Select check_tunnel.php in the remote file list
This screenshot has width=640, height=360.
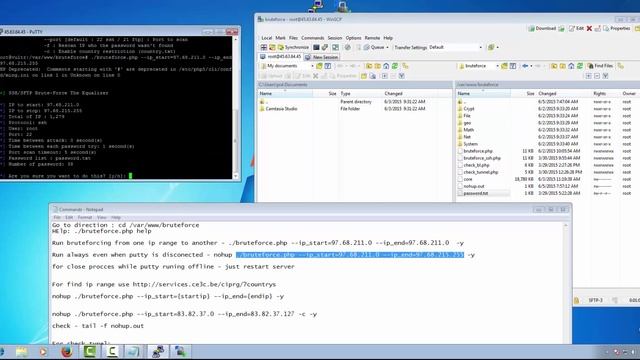[x=481, y=172]
